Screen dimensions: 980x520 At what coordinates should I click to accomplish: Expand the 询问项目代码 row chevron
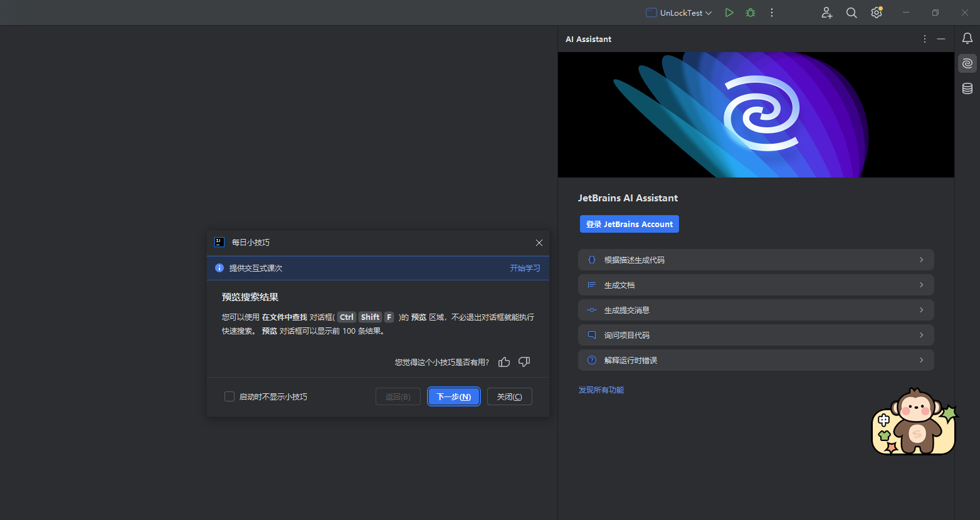click(x=921, y=335)
